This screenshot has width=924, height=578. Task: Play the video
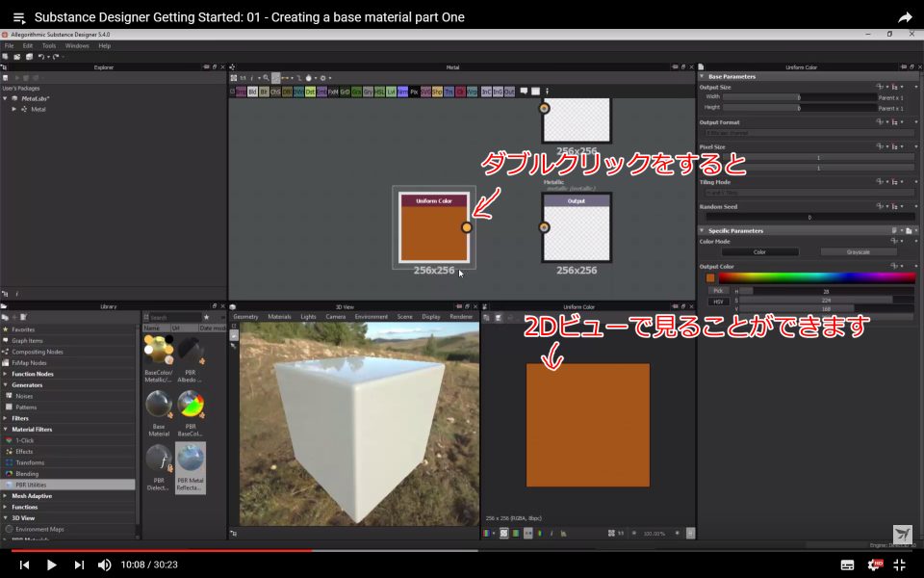(51, 565)
